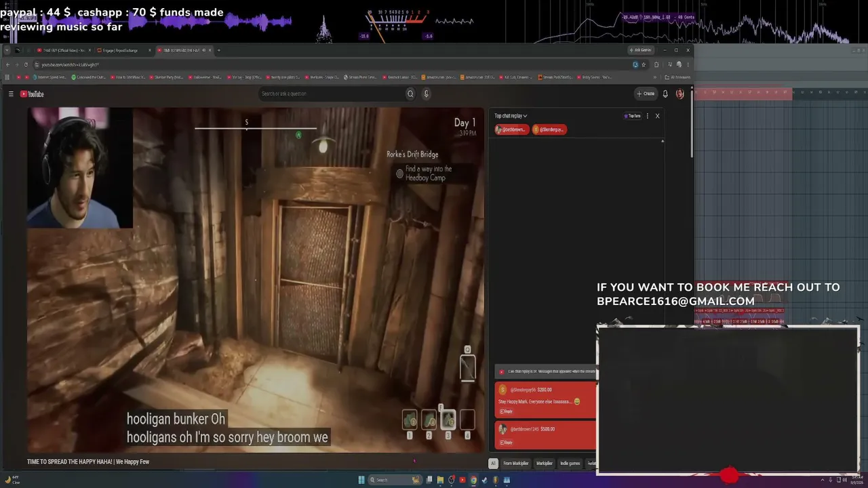
Task: Open File Explorer from the taskbar
Action: [440, 480]
